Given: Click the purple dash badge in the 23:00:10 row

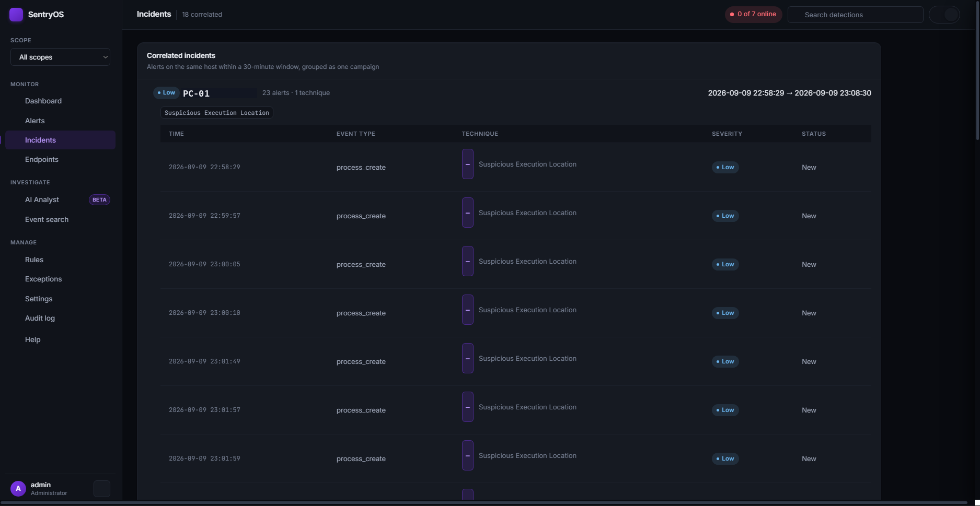Looking at the screenshot, I should 468,310.
